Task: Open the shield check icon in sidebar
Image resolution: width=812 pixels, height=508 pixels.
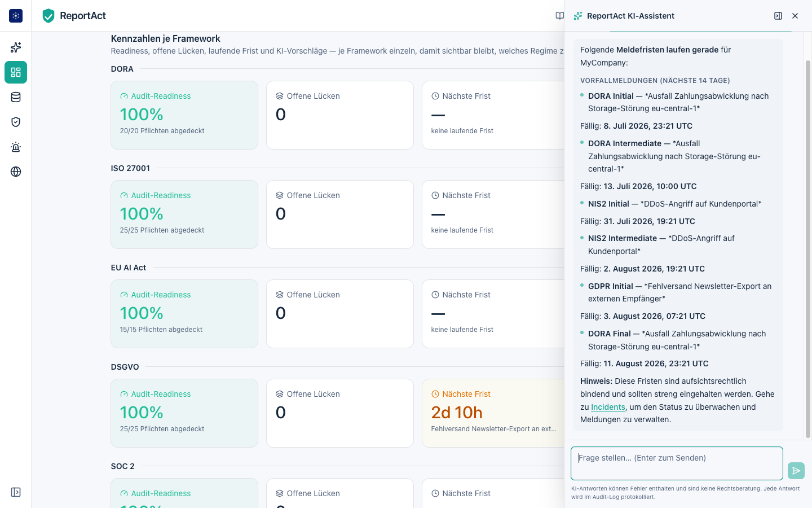Action: [16, 122]
